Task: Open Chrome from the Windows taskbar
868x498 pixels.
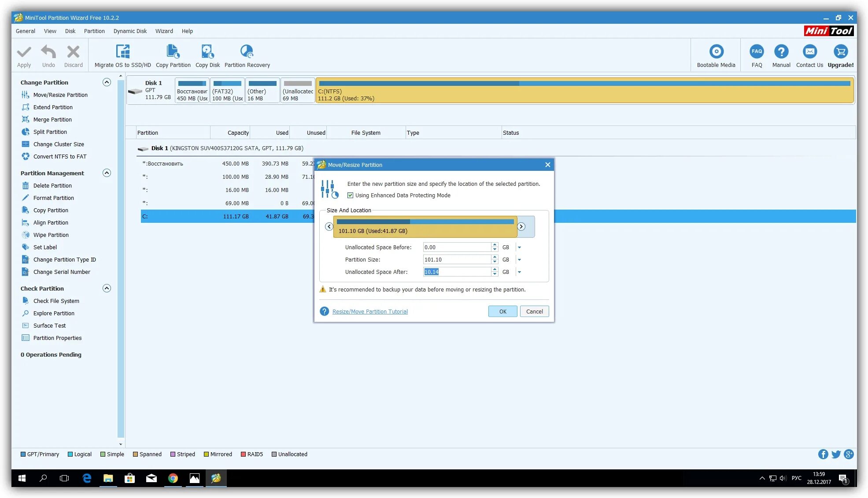Action: point(173,478)
